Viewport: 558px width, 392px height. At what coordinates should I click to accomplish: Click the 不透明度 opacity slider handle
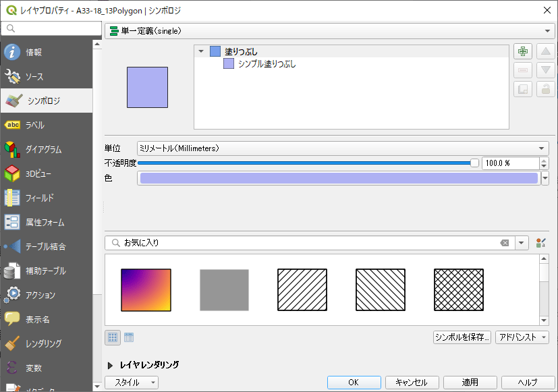[x=474, y=163]
